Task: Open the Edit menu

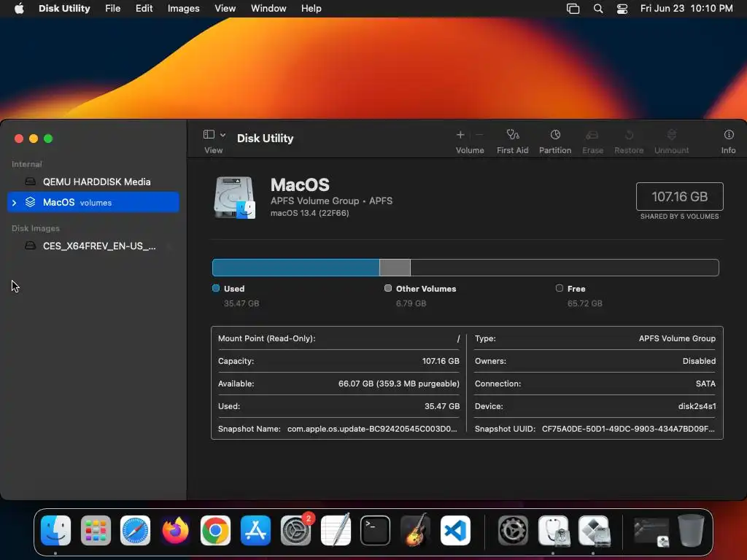Action: 144,9
